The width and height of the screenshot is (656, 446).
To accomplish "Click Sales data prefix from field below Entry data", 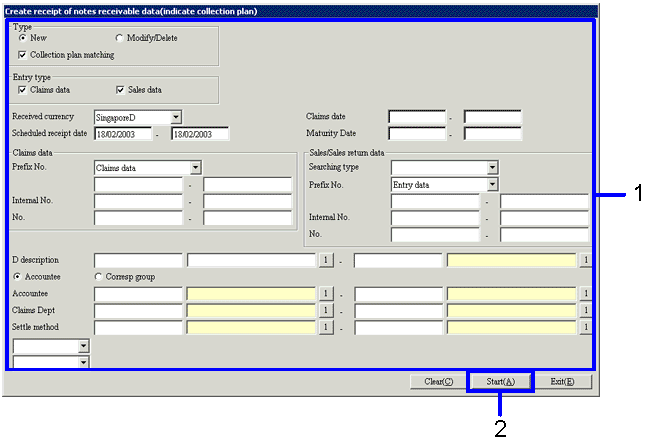I will [435, 201].
